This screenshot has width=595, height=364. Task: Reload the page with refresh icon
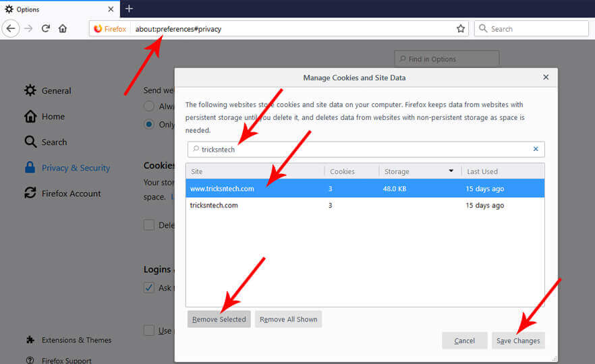tap(46, 28)
